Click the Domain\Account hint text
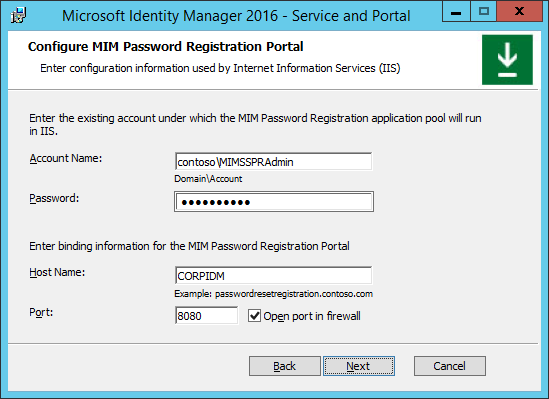Screen dimensions: 549x399 (x=208, y=179)
